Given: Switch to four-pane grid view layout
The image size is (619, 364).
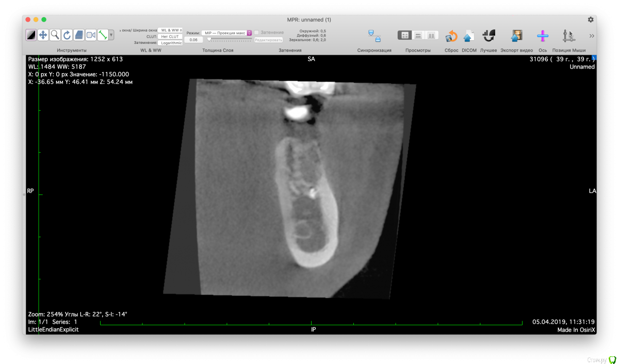Looking at the screenshot, I should pos(405,36).
